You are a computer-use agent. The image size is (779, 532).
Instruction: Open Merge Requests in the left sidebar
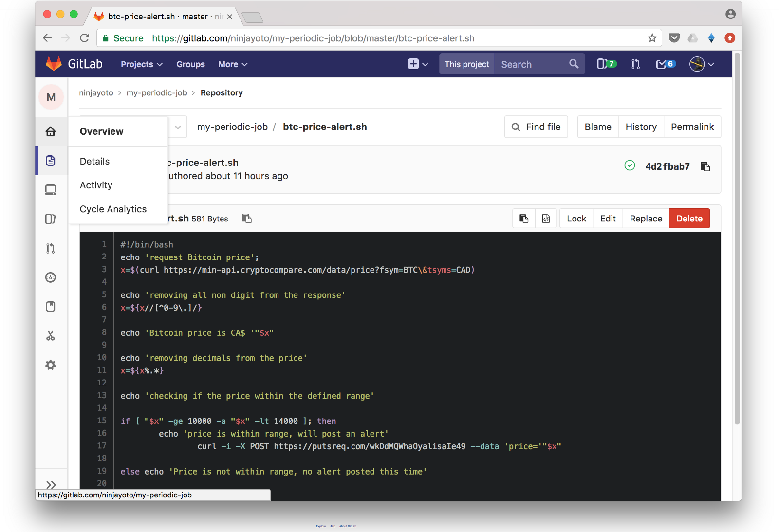pos(51,248)
